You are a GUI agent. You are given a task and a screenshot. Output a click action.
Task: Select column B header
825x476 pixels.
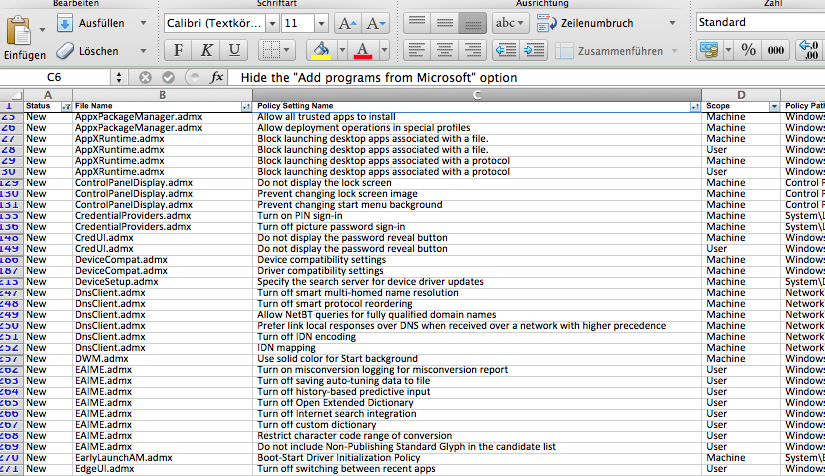[x=162, y=95]
